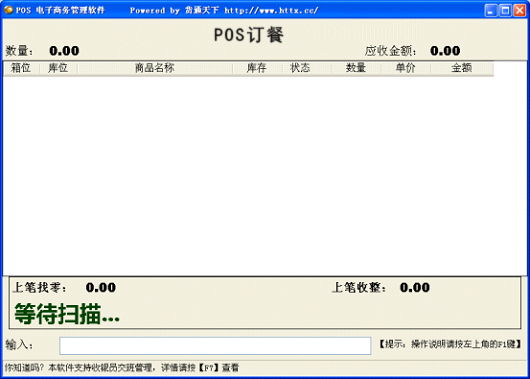Click the 库存 column header
The width and height of the screenshot is (530, 379).
257,68
